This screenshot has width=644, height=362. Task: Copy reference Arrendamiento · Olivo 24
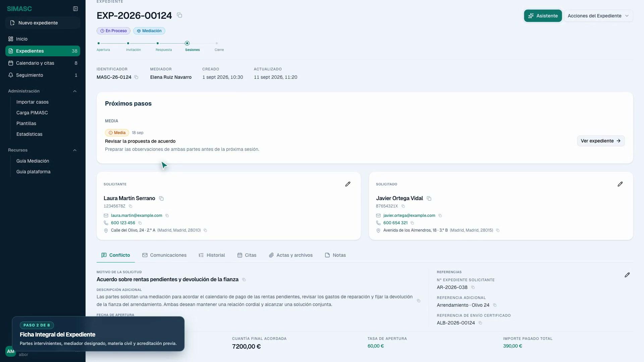[495, 305]
